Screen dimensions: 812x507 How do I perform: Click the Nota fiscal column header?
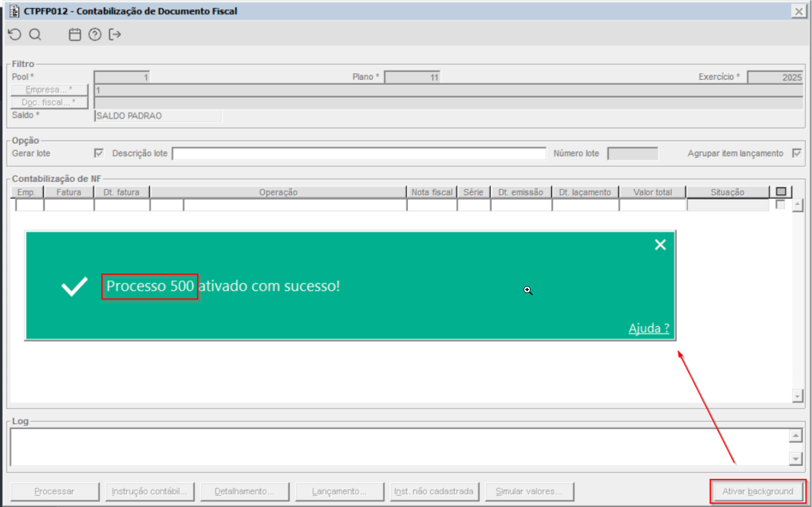[432, 192]
